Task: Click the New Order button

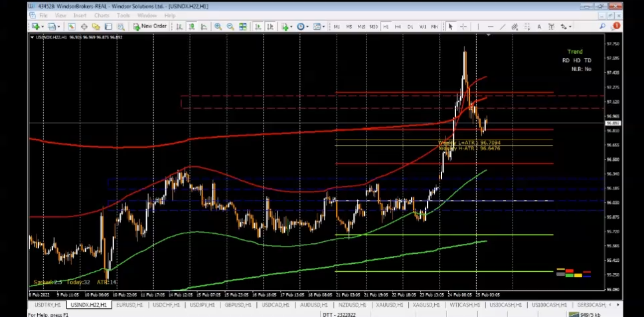Action: pos(149,27)
